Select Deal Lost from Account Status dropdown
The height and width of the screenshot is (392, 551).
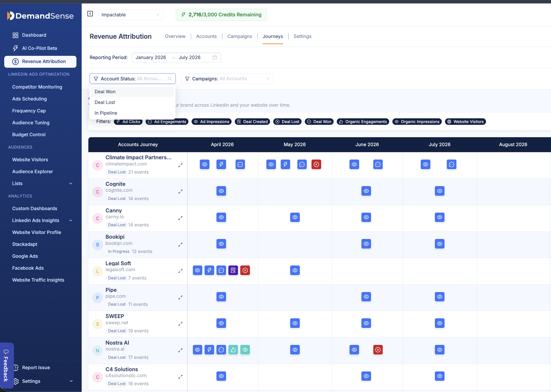(x=132, y=102)
